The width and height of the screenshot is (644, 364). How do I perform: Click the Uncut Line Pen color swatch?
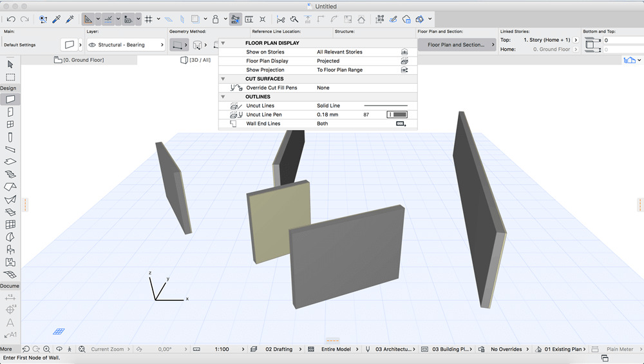pyautogui.click(x=396, y=115)
